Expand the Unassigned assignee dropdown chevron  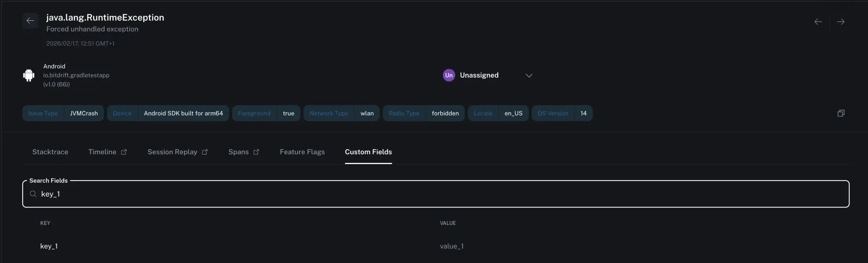pos(529,75)
